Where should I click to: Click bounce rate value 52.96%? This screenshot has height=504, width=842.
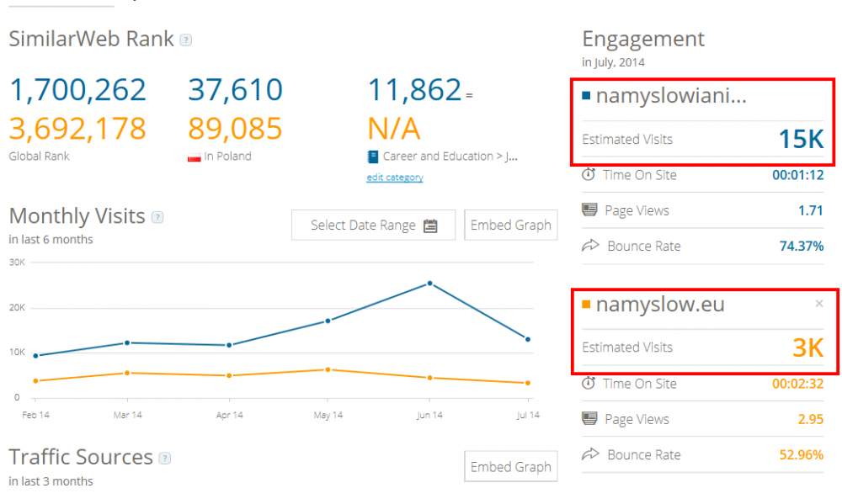(x=802, y=455)
